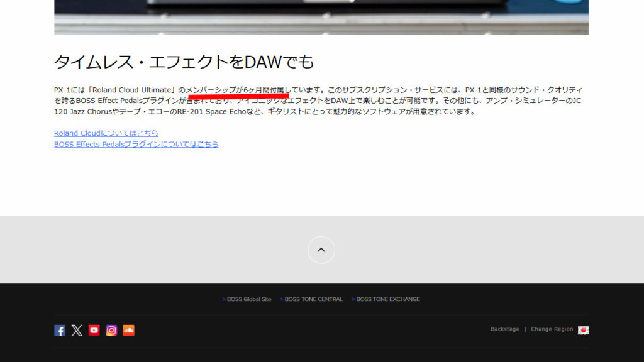Click the タイムレス・エフェクトをDAWでも heading
The height and width of the screenshot is (362, 644).
pyautogui.click(x=184, y=62)
